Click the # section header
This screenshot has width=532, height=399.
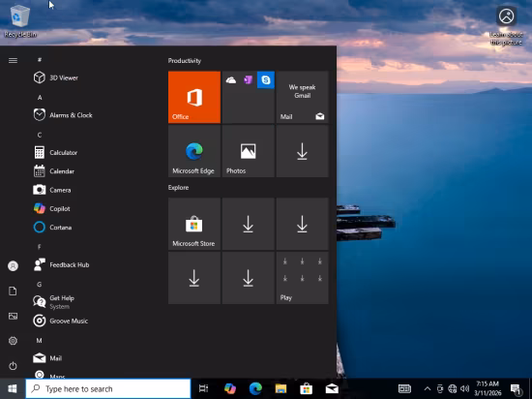(x=40, y=60)
